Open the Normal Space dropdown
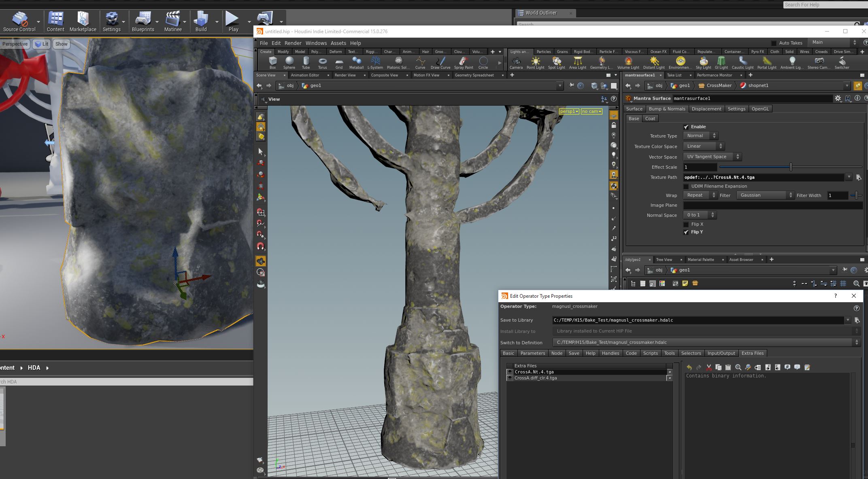Screen dimensions: 868x479 pyautogui.click(x=700, y=215)
